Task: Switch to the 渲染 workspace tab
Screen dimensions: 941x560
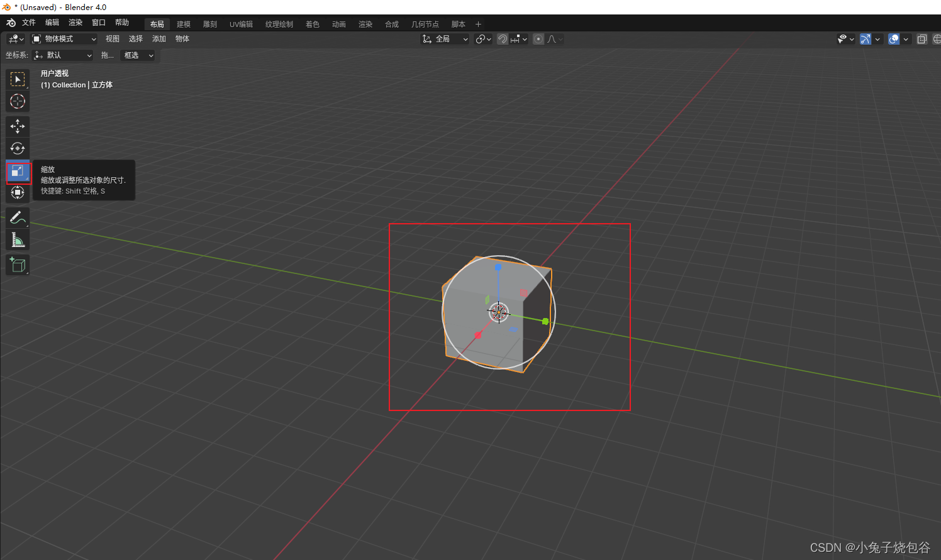Action: click(x=365, y=25)
